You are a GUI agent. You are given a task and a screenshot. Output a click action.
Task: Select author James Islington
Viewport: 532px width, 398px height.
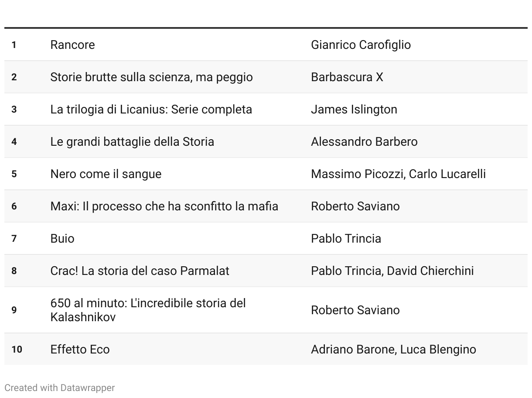tap(354, 109)
